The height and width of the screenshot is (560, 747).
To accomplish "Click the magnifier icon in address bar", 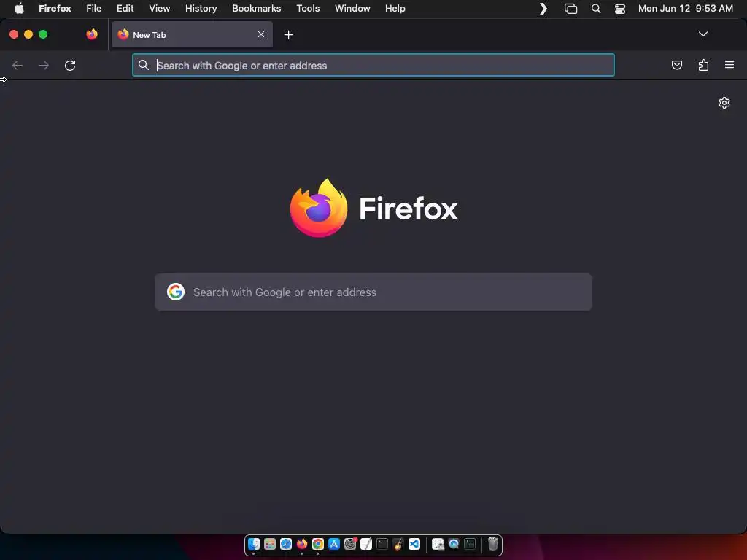I will (x=144, y=65).
